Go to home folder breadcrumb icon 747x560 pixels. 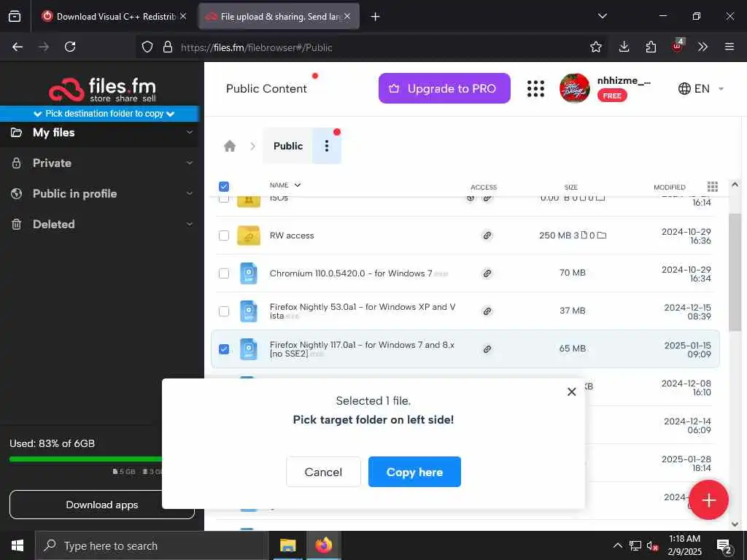230,146
